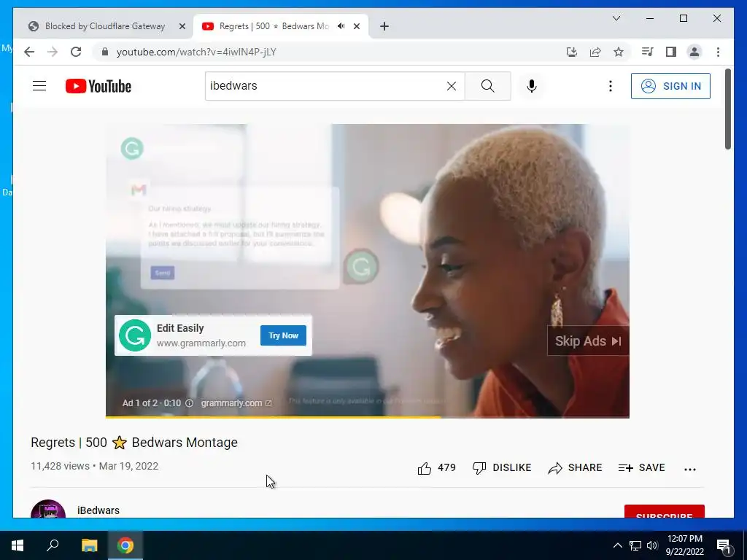This screenshot has width=747, height=560.
Task: Seek on the yellow ad progress bar
Action: click(368, 417)
